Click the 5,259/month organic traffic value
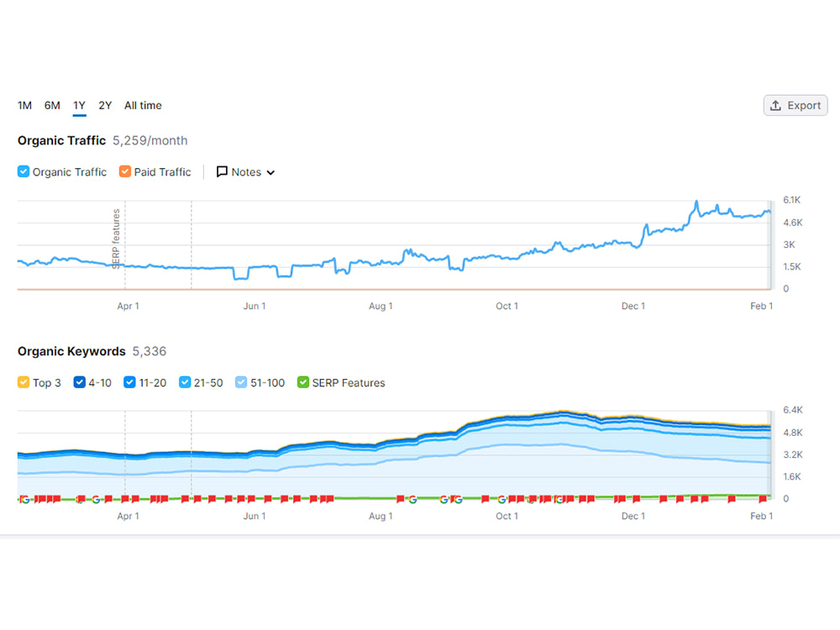Image resolution: width=840 pixels, height=630 pixels. 150,140
